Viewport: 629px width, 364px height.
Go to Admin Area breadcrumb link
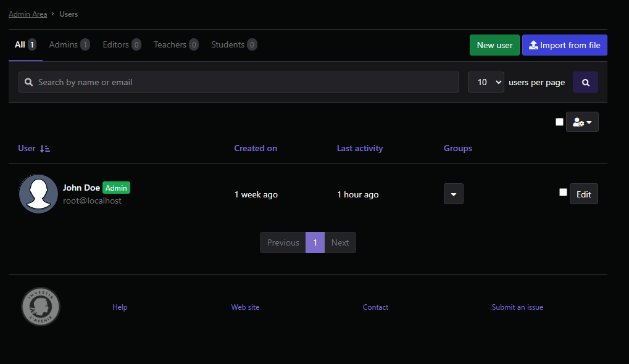pyautogui.click(x=28, y=14)
